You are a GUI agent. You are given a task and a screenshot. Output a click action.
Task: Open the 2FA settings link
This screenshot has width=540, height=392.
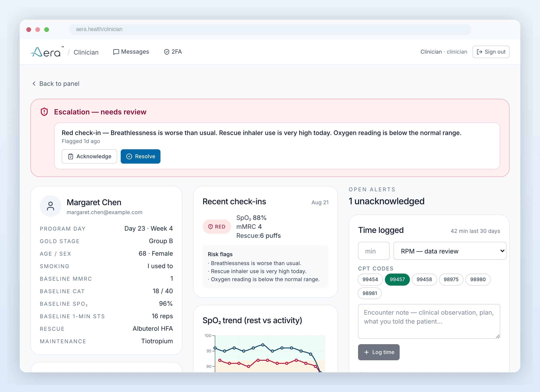tap(173, 52)
